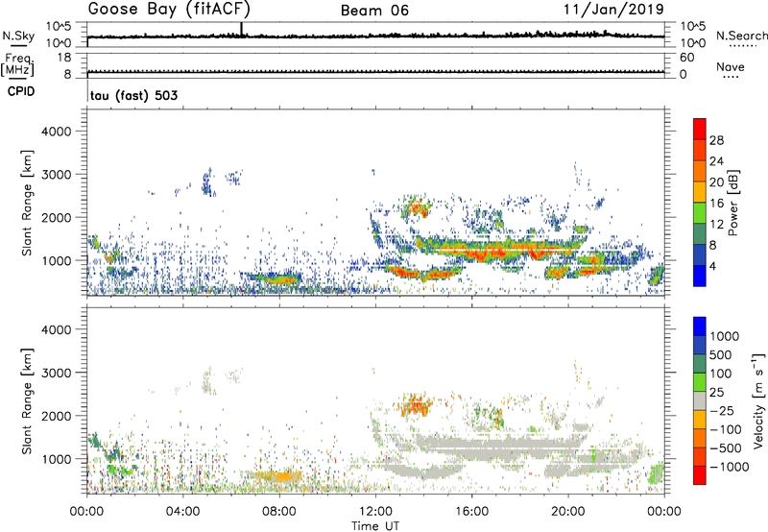Click the '4000' tick of the power panel

point(57,132)
